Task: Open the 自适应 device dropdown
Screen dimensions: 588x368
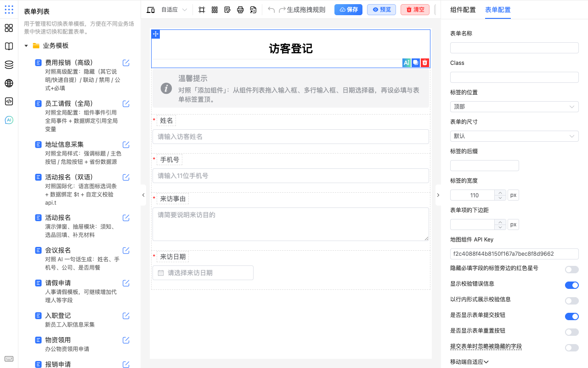Action: tap(175, 10)
